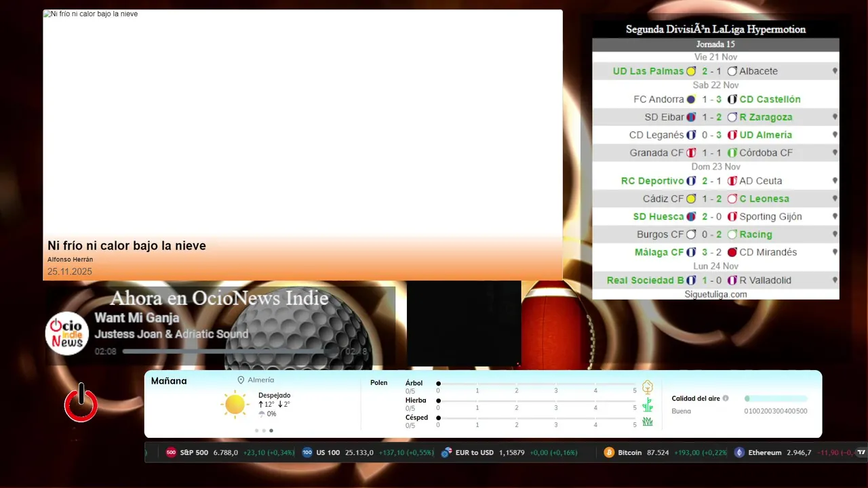Click the Mañana weather heading
Viewport: 868px width, 488px height.
tap(169, 381)
